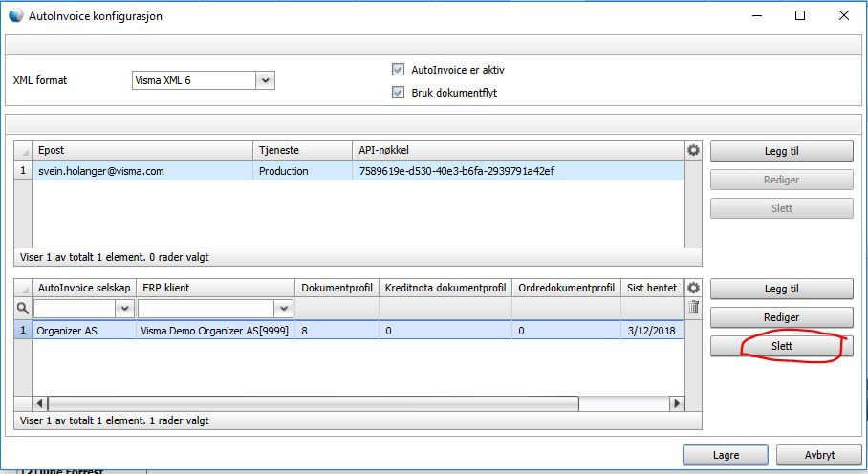
Task: Cancel the dialog with Avbryt
Action: [x=819, y=455]
